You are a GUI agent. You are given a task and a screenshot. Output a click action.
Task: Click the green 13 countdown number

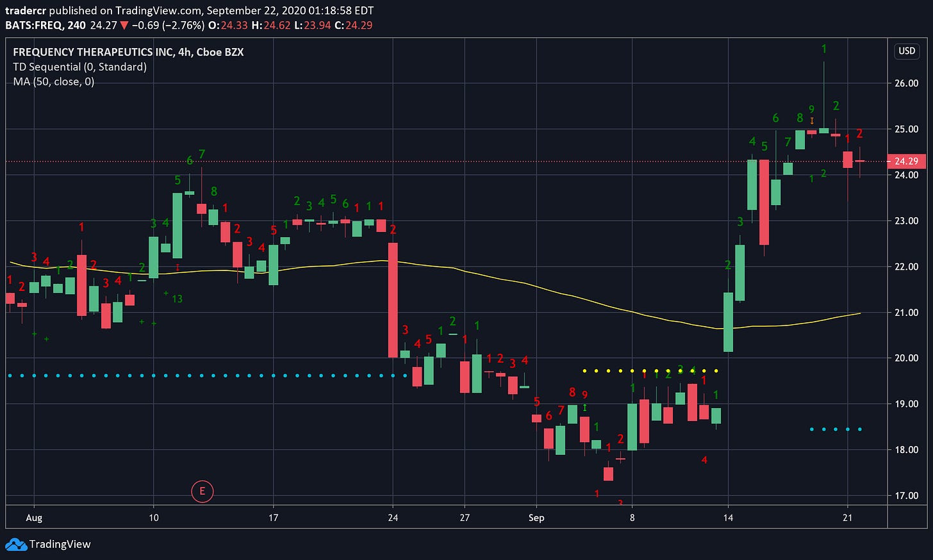(x=178, y=299)
